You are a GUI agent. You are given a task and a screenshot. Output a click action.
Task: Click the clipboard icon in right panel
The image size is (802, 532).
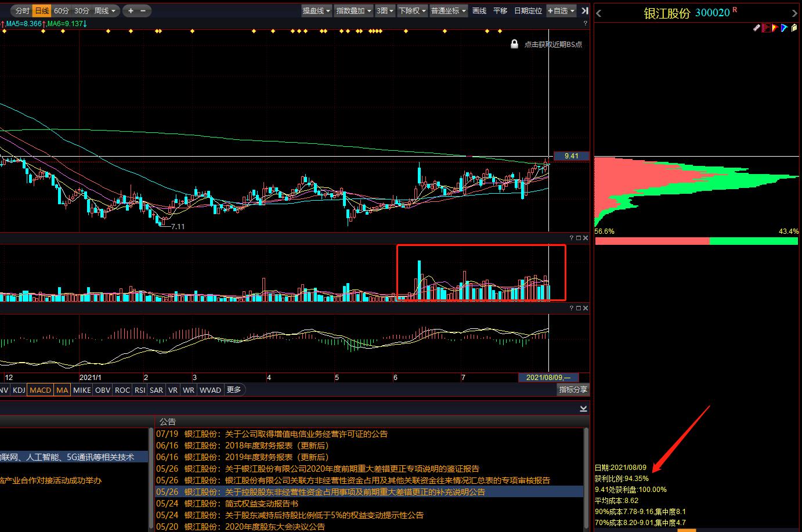[794, 27]
